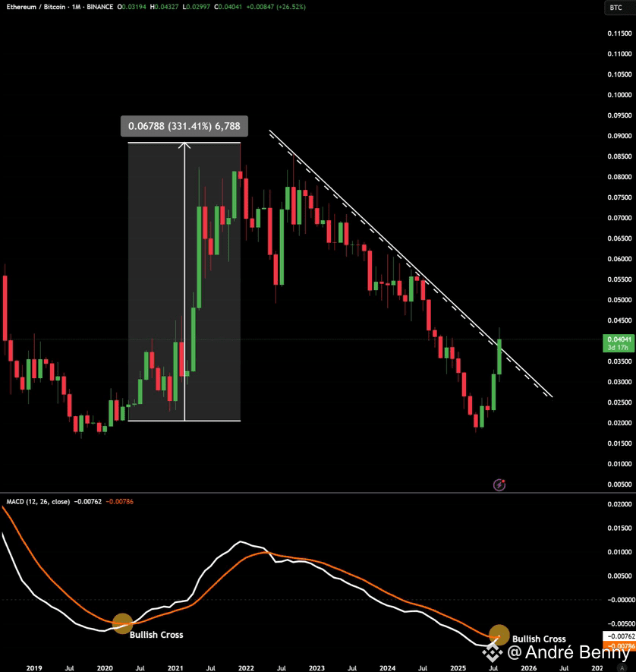Click the '3d 17h' countdown under price label
Image resolution: width=636 pixels, height=672 pixels.
click(x=618, y=348)
